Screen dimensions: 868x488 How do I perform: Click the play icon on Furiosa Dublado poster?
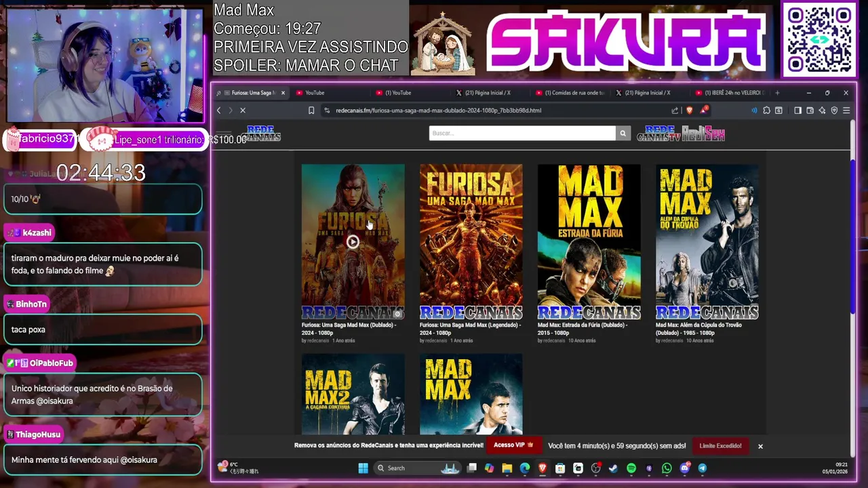(x=353, y=242)
